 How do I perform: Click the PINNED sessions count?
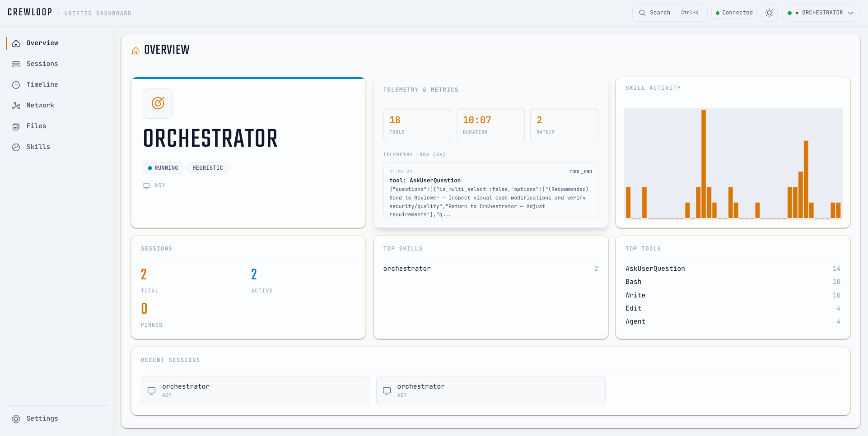[144, 309]
